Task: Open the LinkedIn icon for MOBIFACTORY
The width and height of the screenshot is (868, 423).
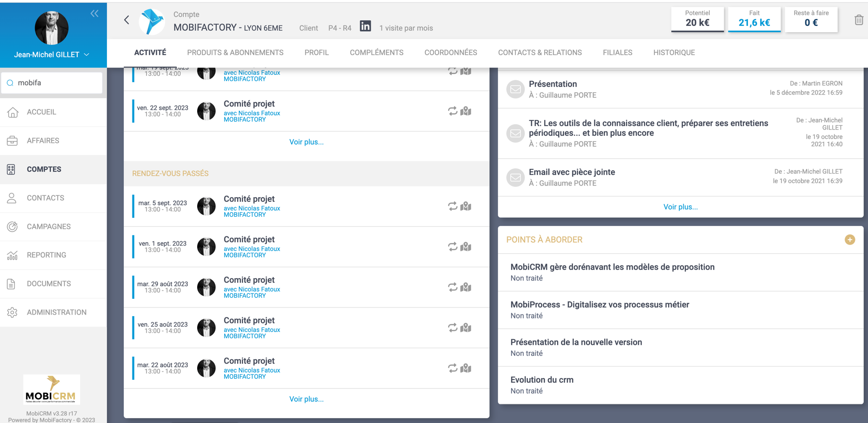Action: [x=365, y=26]
